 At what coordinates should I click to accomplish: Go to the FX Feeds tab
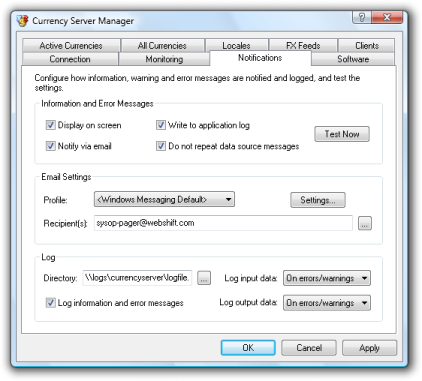[x=303, y=46]
